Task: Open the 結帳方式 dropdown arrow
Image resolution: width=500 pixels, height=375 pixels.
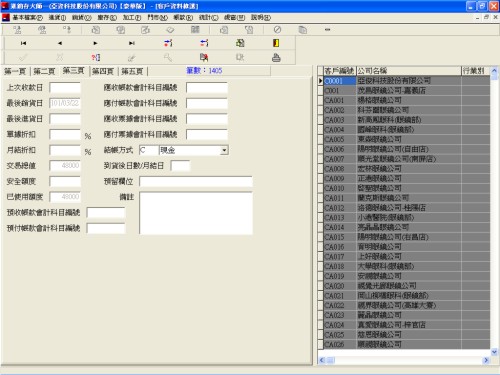Action: (224, 150)
